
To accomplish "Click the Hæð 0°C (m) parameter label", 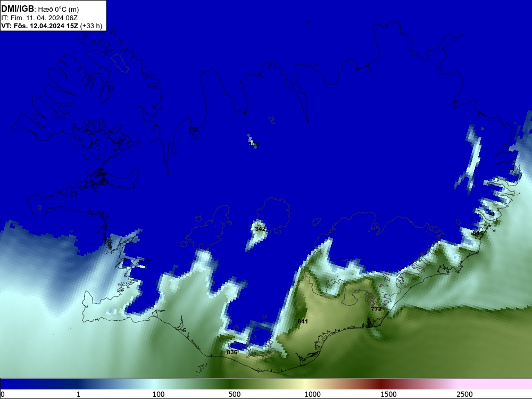I will point(59,9).
